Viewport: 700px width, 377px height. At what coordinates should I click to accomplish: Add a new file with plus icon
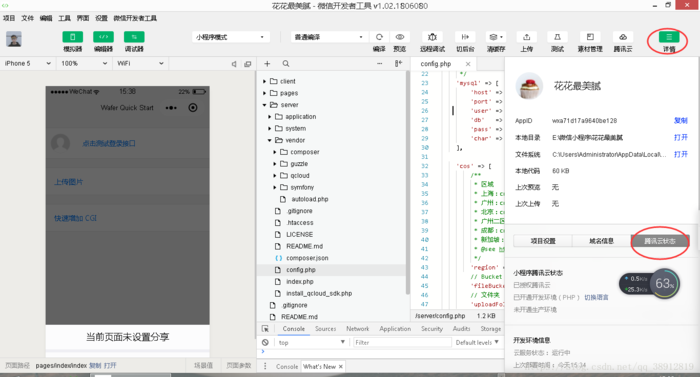click(267, 64)
